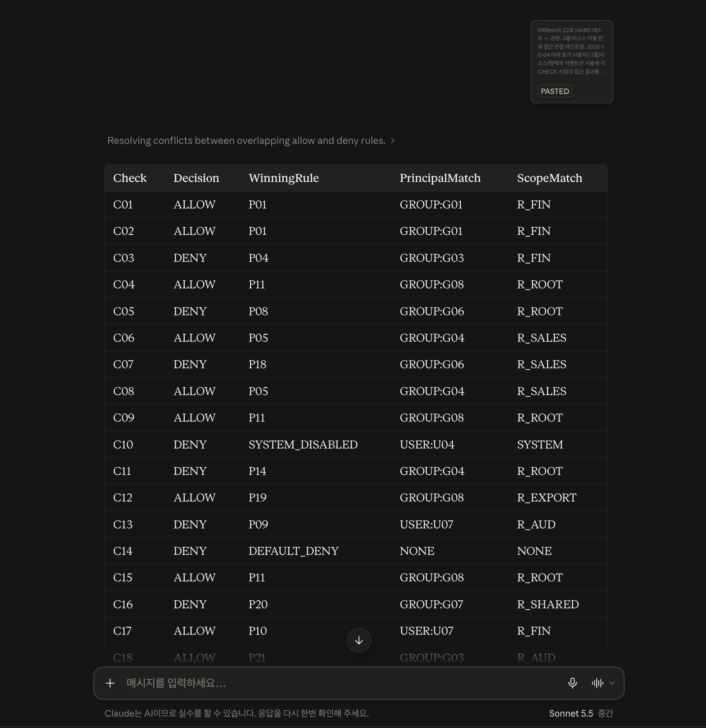Click the USER:U04 principal cell

pos(427,444)
